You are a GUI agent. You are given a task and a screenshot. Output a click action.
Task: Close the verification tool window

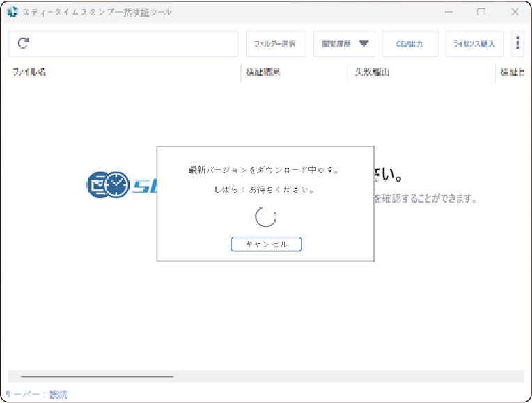[515, 12]
